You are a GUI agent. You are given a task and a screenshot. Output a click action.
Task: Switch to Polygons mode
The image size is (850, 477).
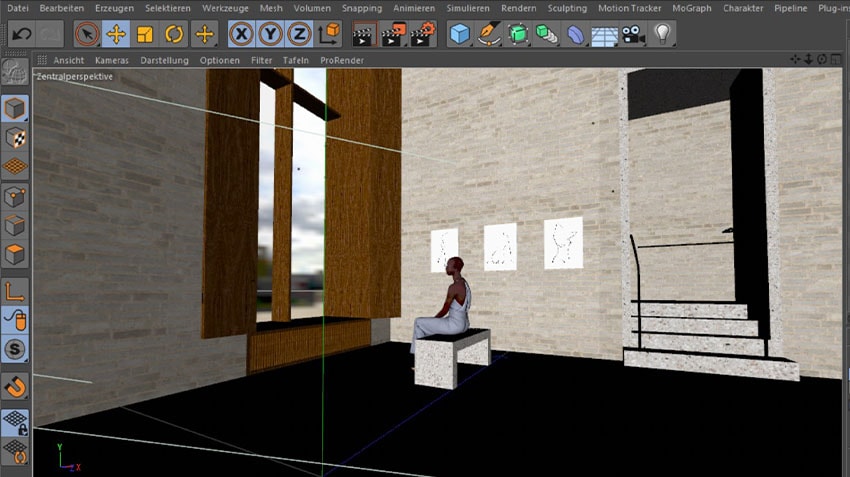(x=15, y=254)
